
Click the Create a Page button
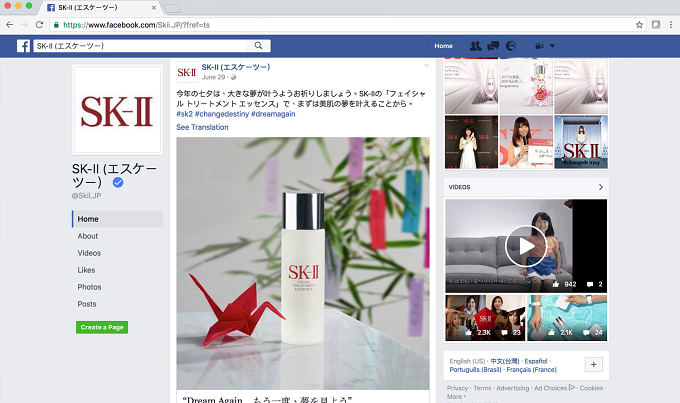point(102,327)
